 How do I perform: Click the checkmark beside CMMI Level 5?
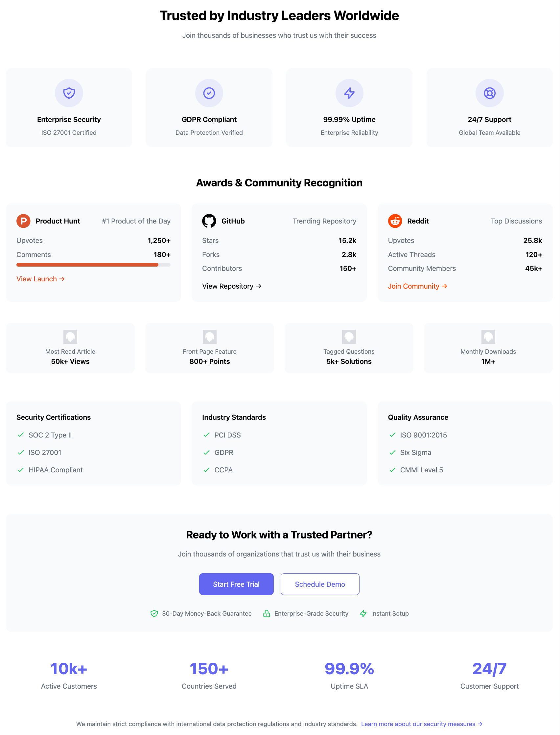[x=392, y=470]
